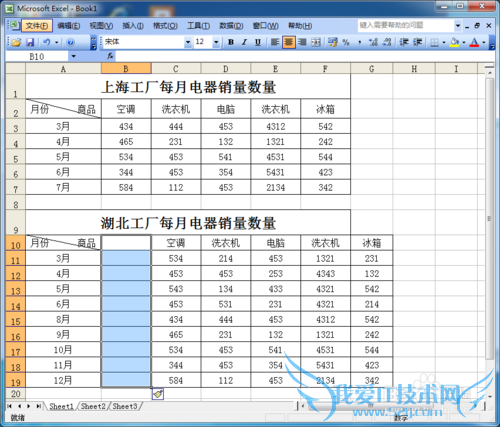Expand the Undo history dropdown arrow
Screen dimensions: 500x427
click(56, 42)
